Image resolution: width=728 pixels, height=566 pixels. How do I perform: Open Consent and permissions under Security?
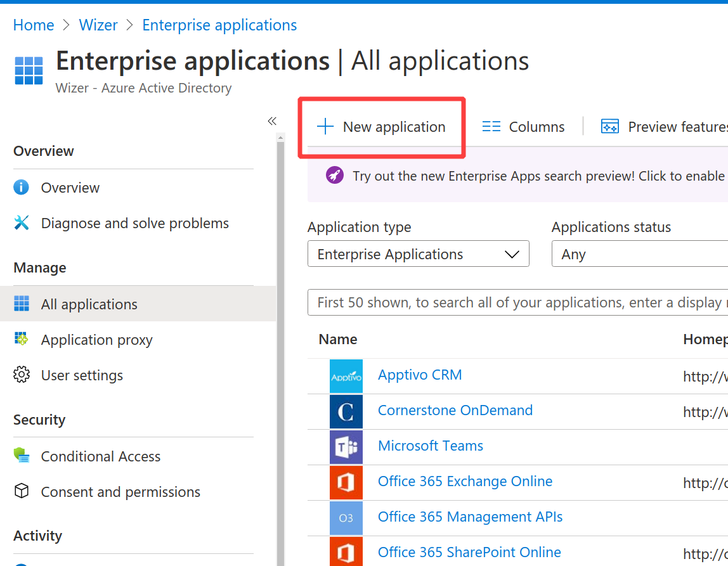120,491
